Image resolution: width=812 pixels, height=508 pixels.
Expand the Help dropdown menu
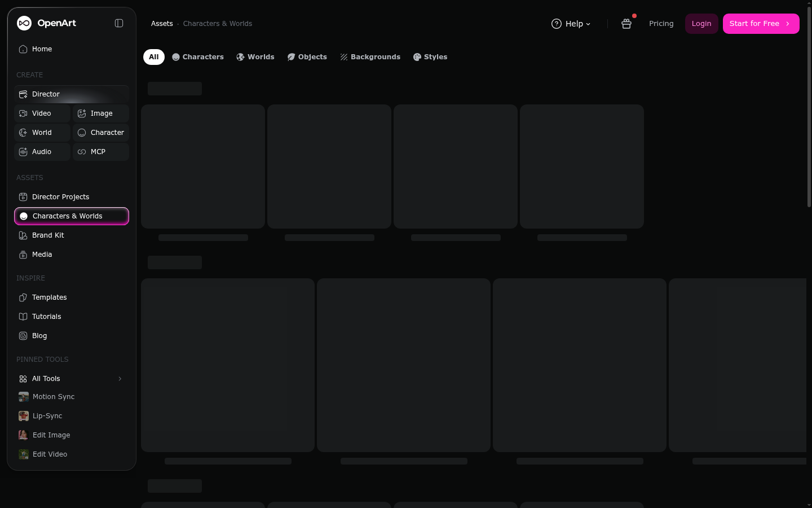[571, 24]
